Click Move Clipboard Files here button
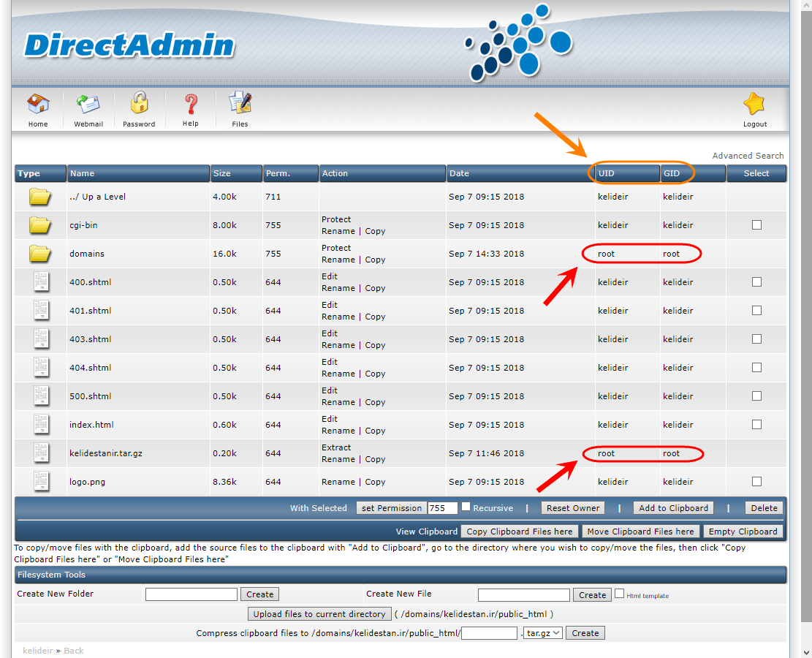812x658 pixels. click(x=640, y=532)
